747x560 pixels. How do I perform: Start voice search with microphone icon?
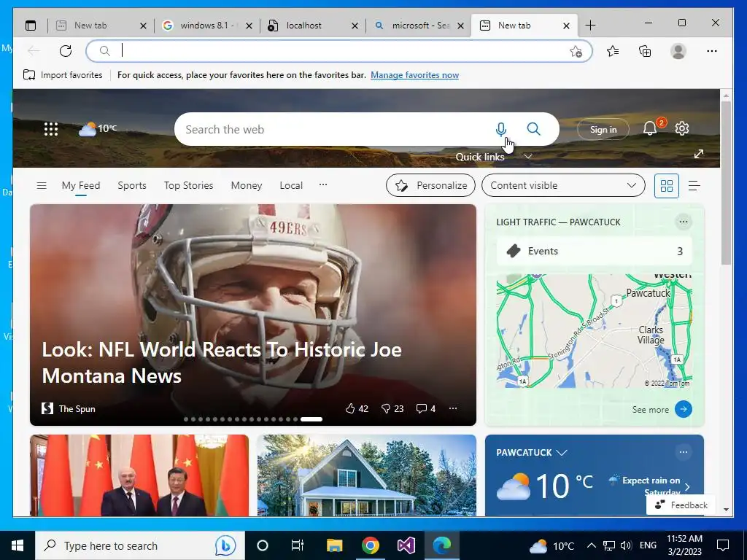(x=500, y=129)
